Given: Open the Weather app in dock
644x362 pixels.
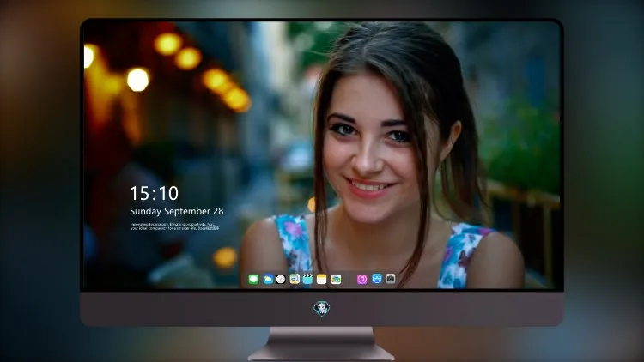Looking at the screenshot, I should point(268,280).
